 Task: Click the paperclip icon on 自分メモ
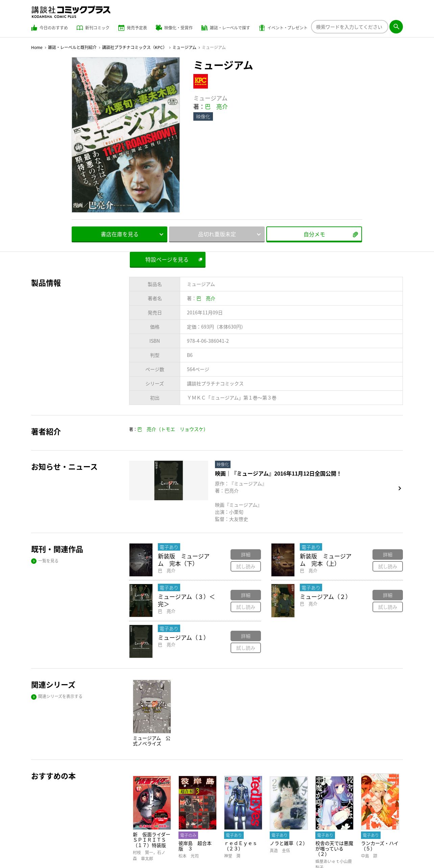point(355,235)
